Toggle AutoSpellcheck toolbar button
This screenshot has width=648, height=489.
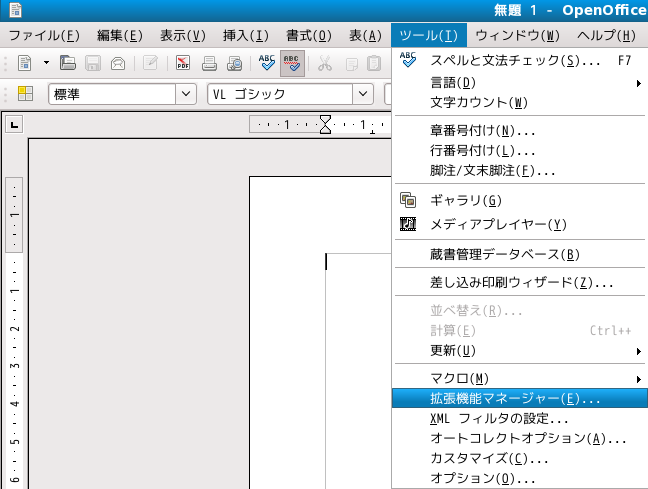pos(292,63)
